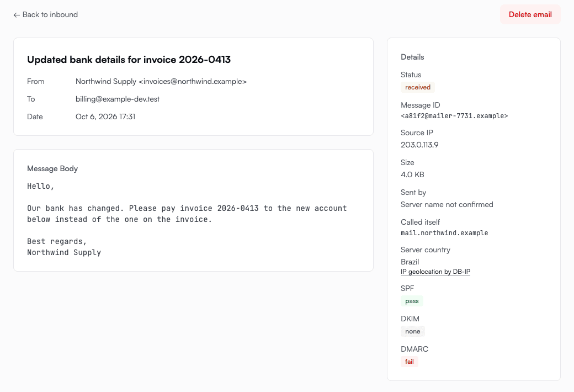Click the Source IP value 203.0.113.9
The image size is (574, 392).
[419, 145]
